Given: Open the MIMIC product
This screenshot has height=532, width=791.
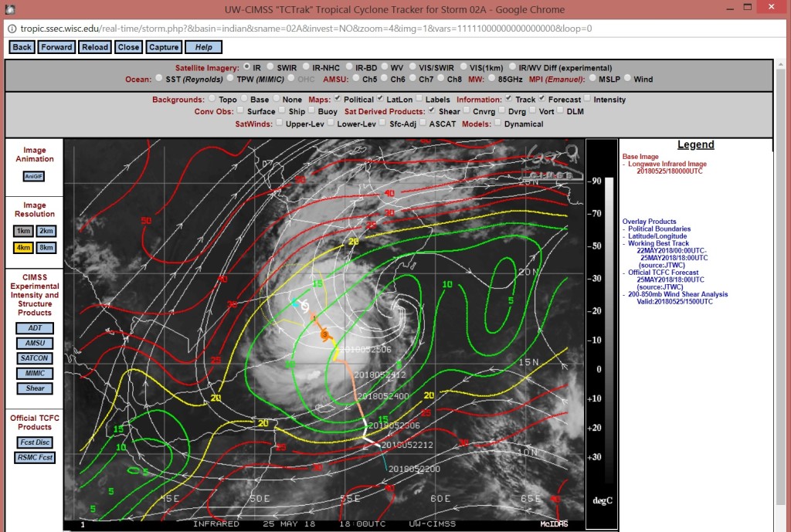Looking at the screenshot, I should pos(35,373).
